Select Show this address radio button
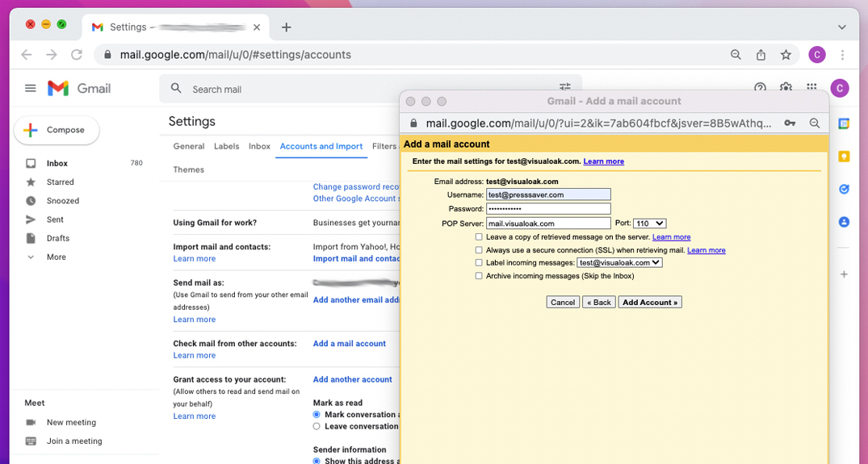The height and width of the screenshot is (464, 868). coord(317,461)
